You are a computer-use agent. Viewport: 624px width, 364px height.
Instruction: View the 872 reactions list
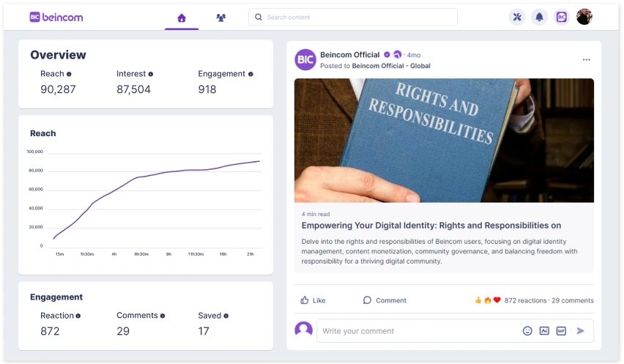tap(525, 301)
